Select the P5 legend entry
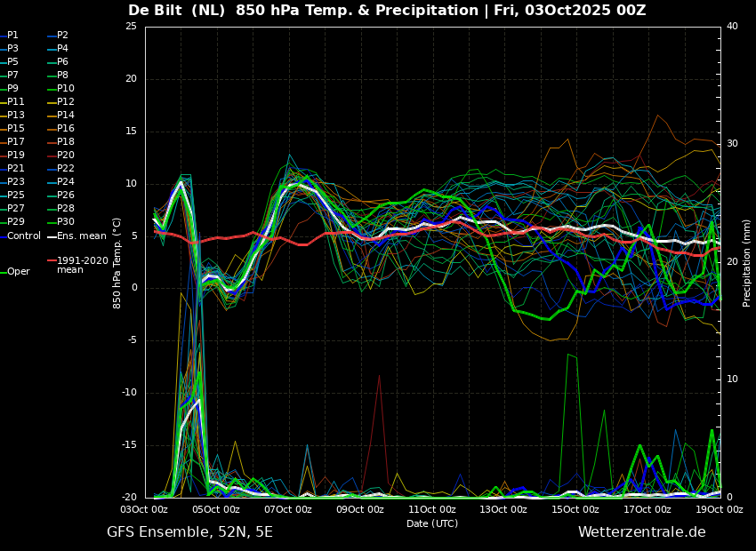 (9, 61)
